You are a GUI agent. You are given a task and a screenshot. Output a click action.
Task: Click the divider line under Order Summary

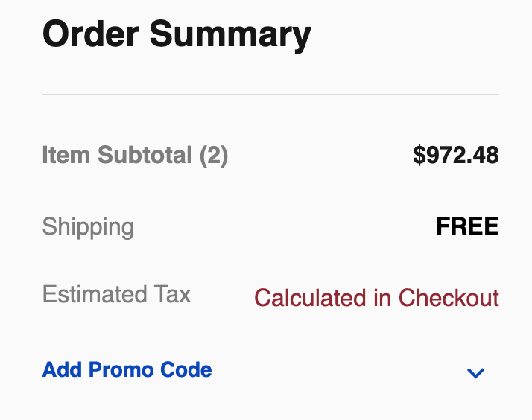270,95
